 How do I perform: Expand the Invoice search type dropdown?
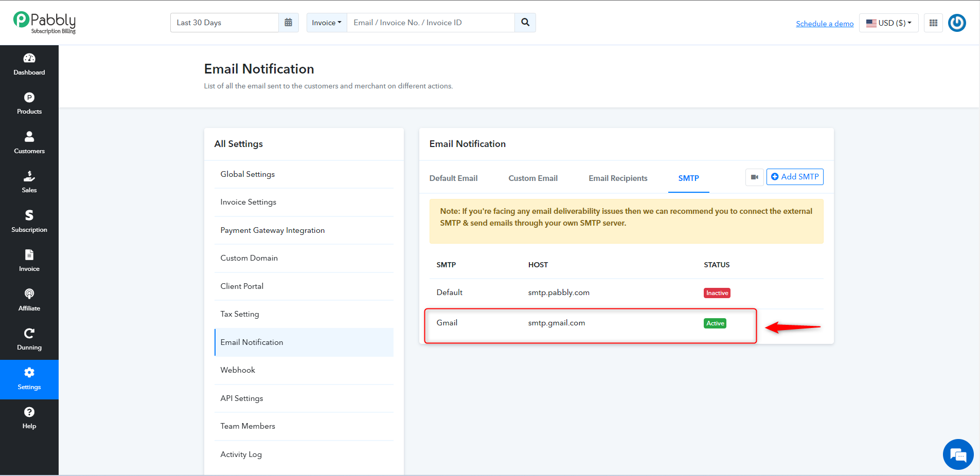coord(327,23)
